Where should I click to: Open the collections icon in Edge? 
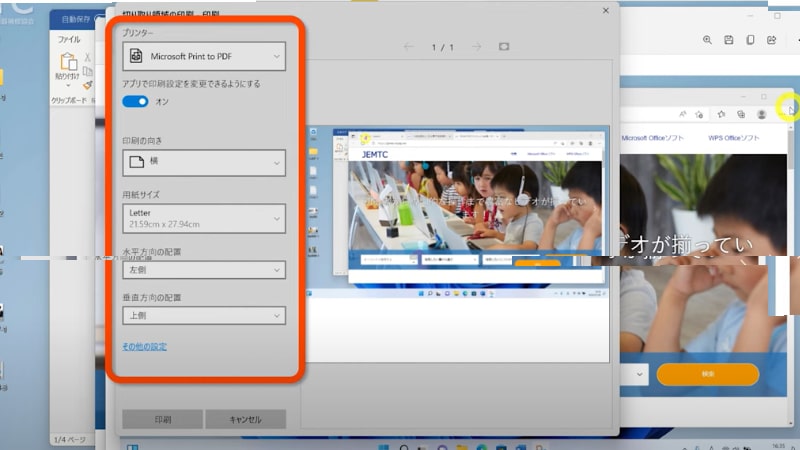[741, 114]
